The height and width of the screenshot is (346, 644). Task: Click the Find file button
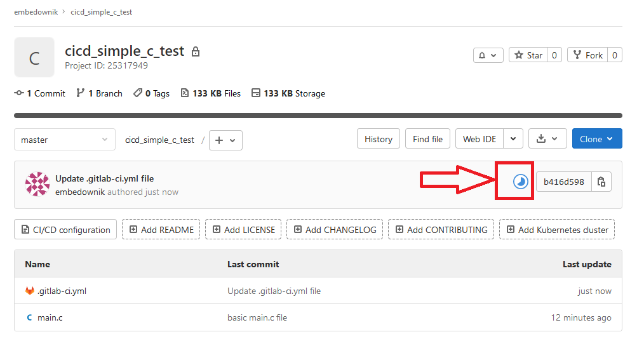pyautogui.click(x=427, y=139)
